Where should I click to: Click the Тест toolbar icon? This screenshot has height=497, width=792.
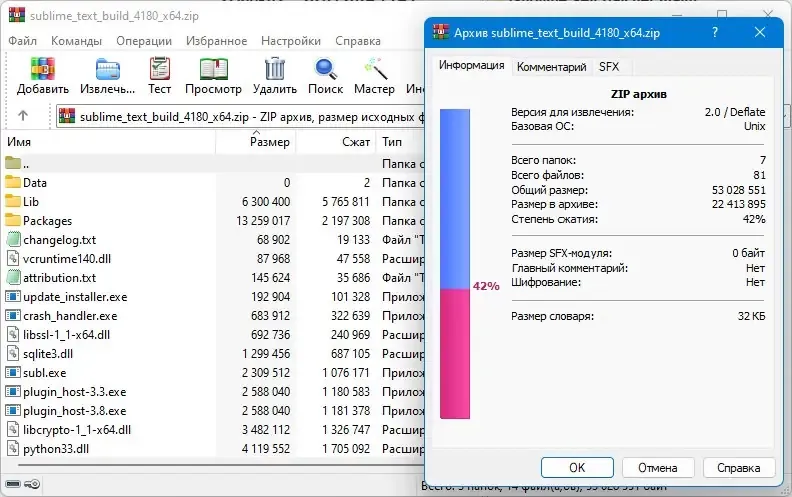click(160, 68)
